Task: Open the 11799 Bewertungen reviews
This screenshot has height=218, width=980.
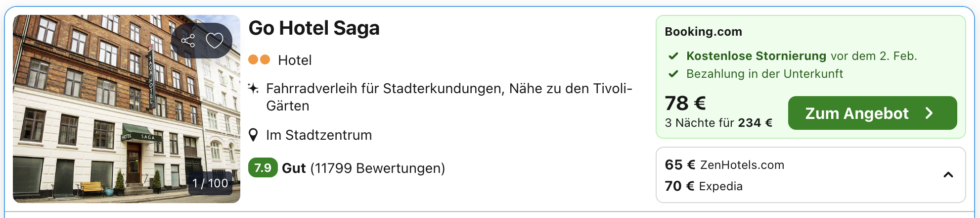Action: point(378,168)
